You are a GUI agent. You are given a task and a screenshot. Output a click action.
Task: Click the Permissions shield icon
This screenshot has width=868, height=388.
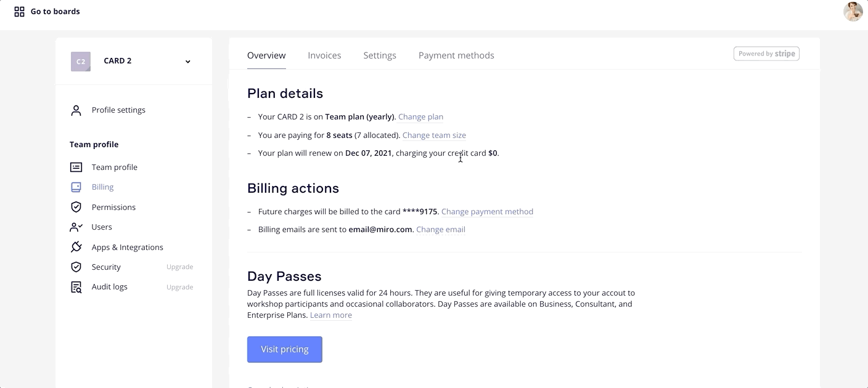tap(76, 208)
